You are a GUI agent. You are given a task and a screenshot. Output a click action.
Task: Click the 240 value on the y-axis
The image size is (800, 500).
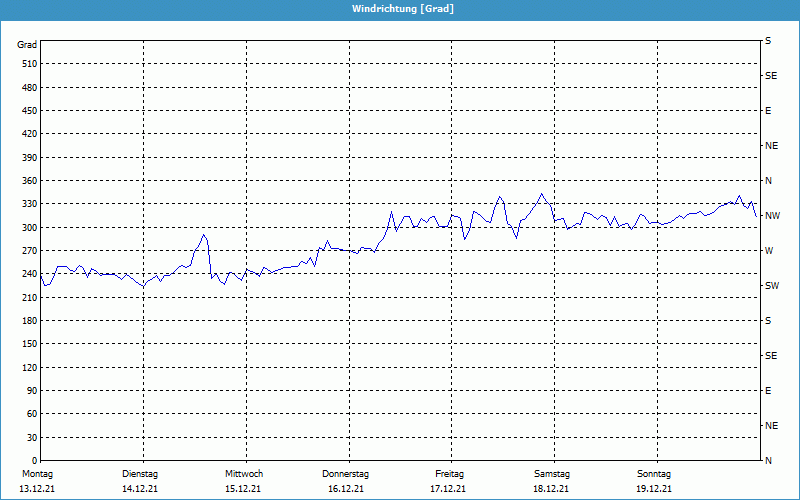click(27, 274)
